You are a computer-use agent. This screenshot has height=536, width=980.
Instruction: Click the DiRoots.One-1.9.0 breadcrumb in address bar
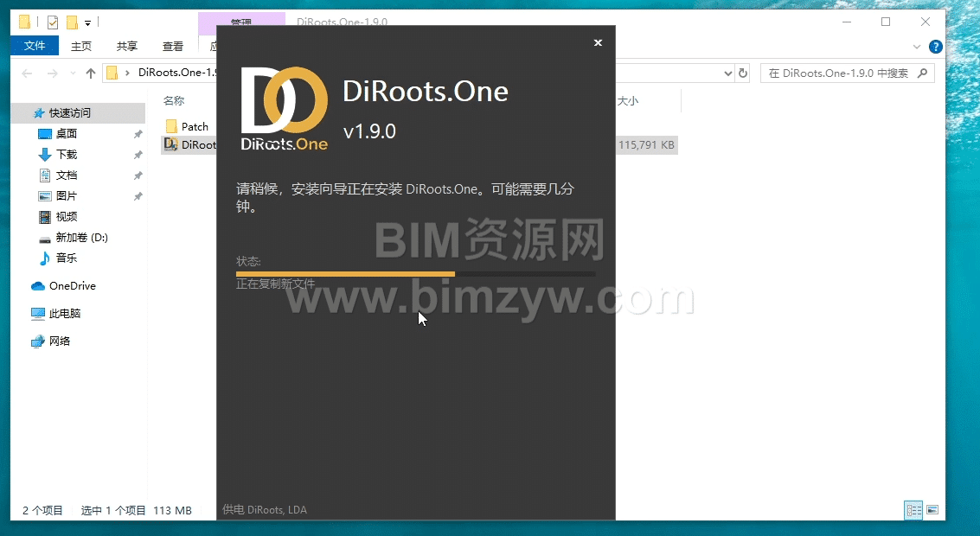pyautogui.click(x=176, y=73)
